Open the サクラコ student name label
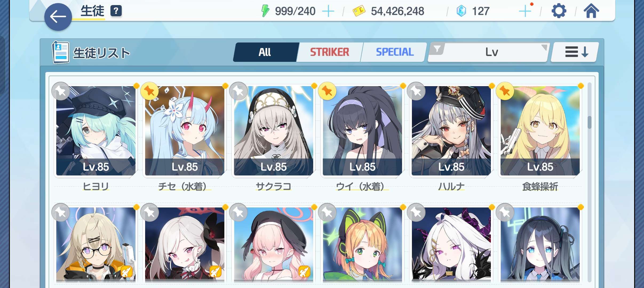Image resolution: width=644 pixels, height=288 pixels. point(273,186)
